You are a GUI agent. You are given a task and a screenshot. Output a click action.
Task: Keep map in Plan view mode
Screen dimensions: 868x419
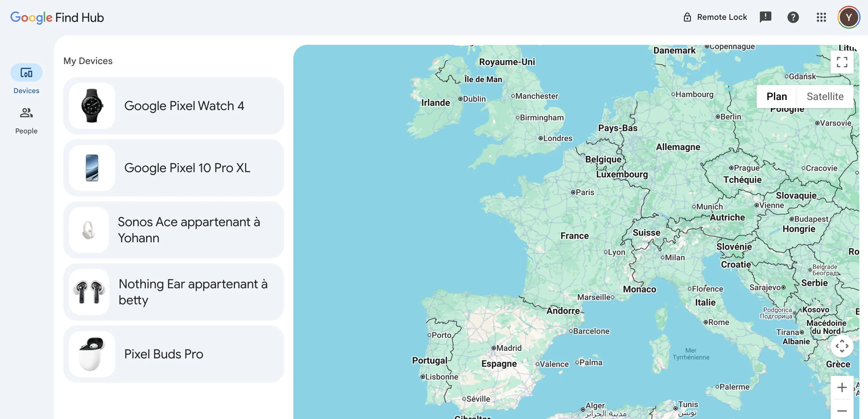(x=776, y=96)
